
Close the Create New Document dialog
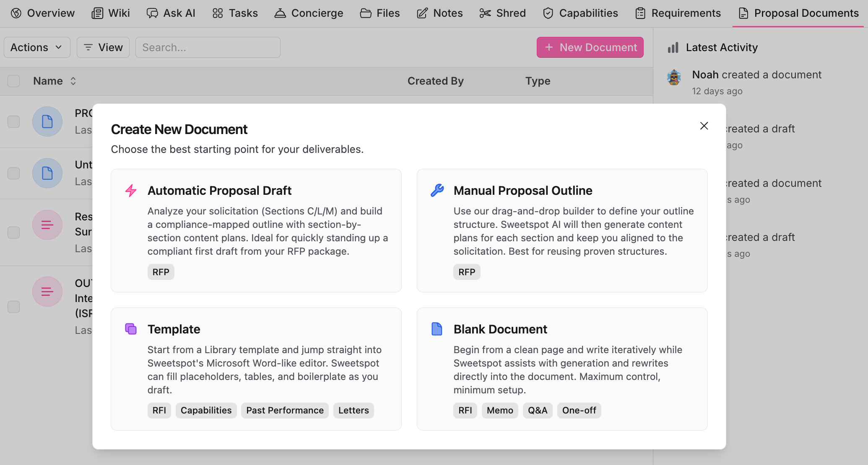pyautogui.click(x=704, y=126)
